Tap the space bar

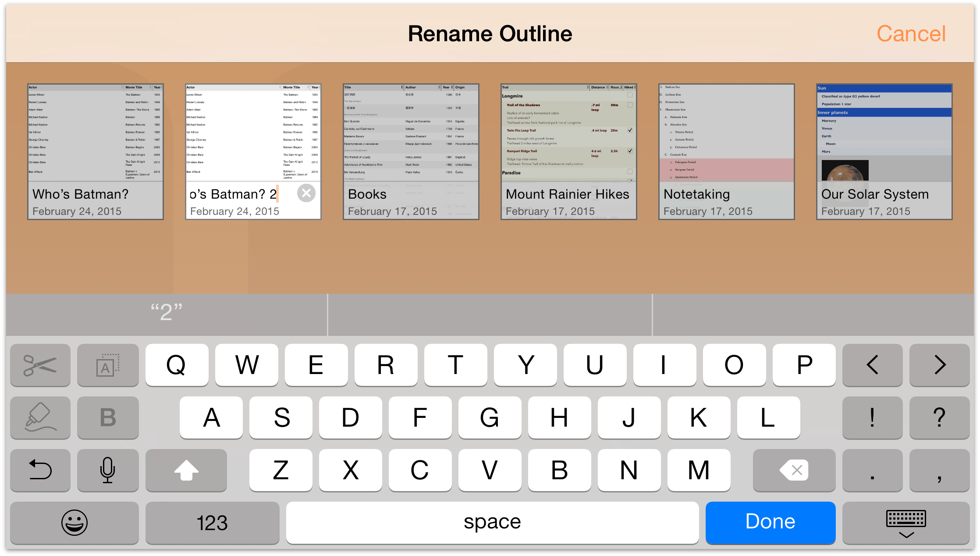[492, 523]
